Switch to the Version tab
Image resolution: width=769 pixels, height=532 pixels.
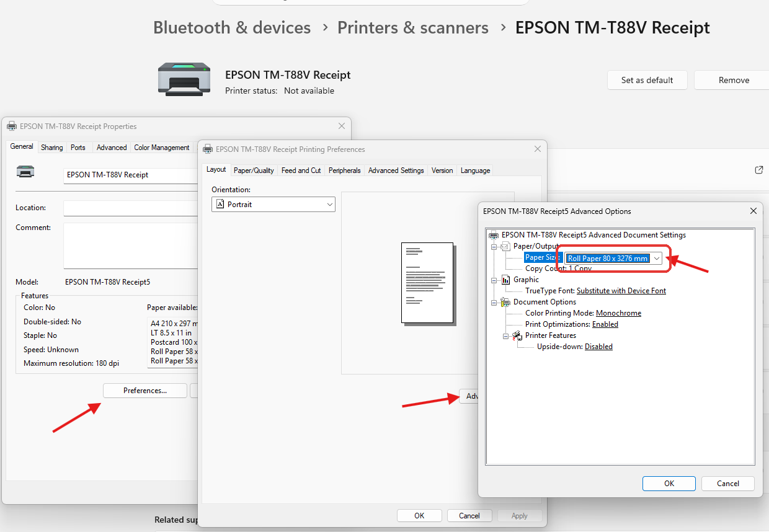pos(442,171)
